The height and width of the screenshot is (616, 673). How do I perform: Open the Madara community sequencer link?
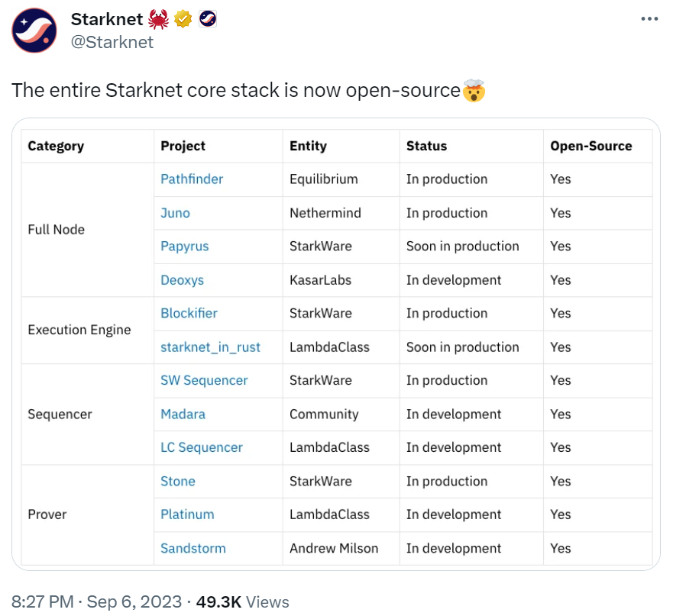(183, 414)
